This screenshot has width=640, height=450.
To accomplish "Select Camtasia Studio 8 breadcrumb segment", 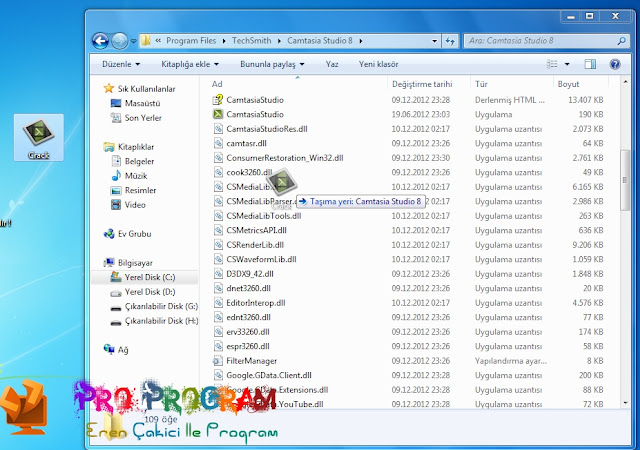I will pos(320,41).
